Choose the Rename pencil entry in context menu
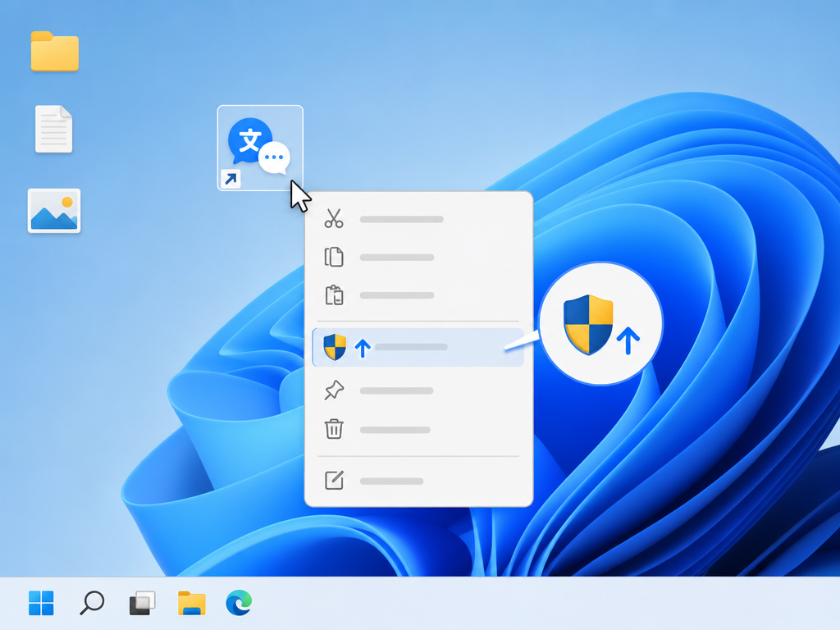This screenshot has width=840, height=630. 418,481
